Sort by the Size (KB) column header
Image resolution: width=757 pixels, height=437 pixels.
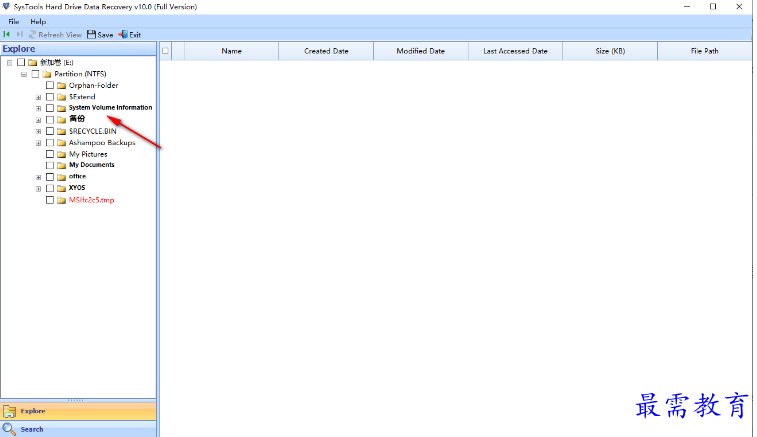[x=610, y=51]
